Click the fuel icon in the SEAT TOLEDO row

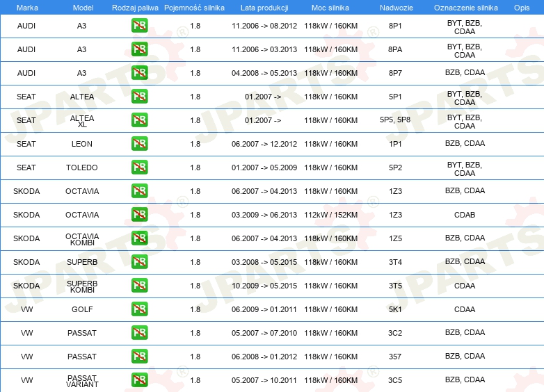pos(139,168)
